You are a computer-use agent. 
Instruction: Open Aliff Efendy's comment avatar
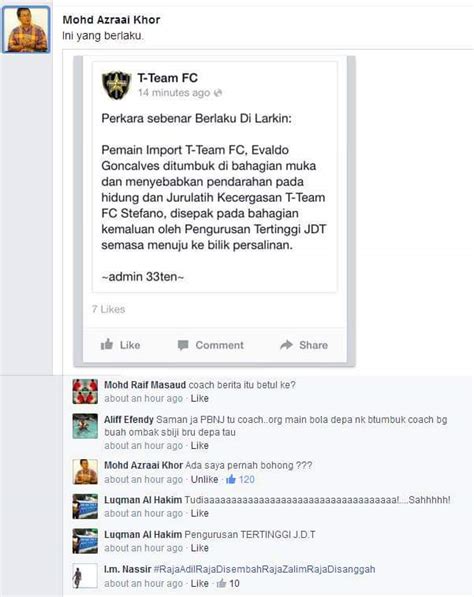(x=85, y=426)
